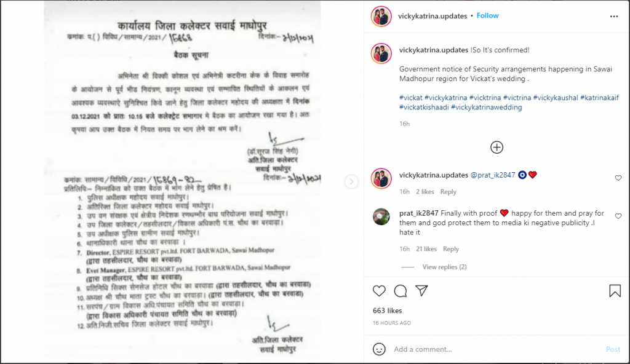Go to the next image with the arrow
The width and height of the screenshot is (630, 364).
(351, 182)
